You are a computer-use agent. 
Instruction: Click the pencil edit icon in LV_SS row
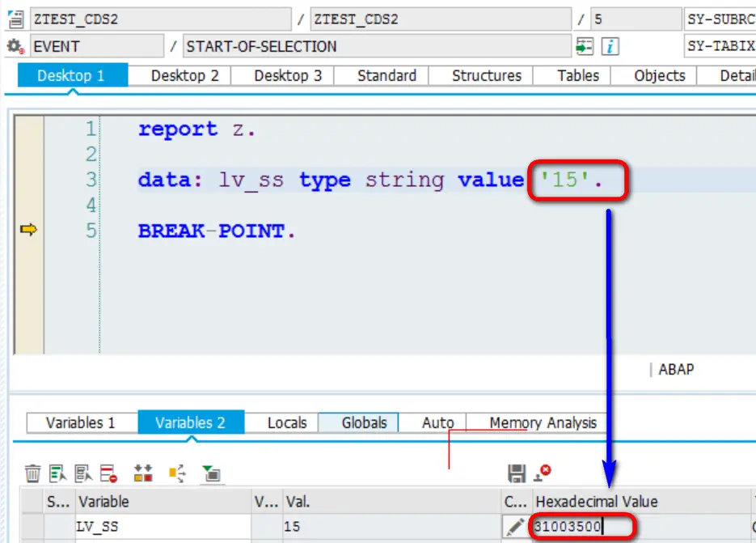tap(515, 527)
